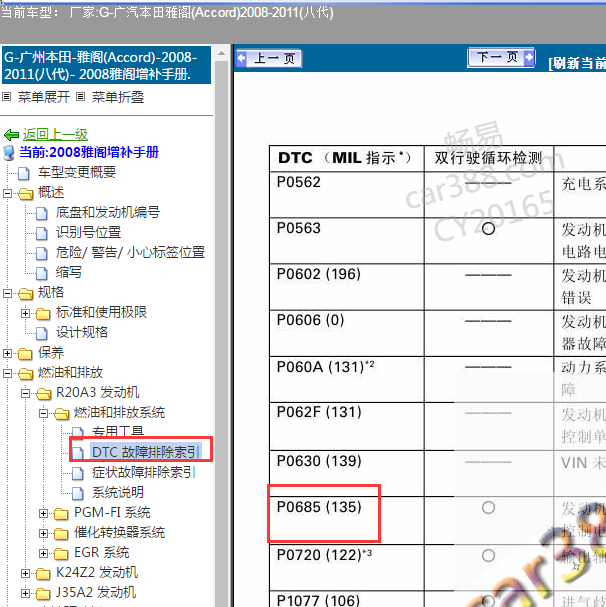Collapse the R20A3 发动机 node
The width and height of the screenshot is (606, 607).
coord(25,393)
